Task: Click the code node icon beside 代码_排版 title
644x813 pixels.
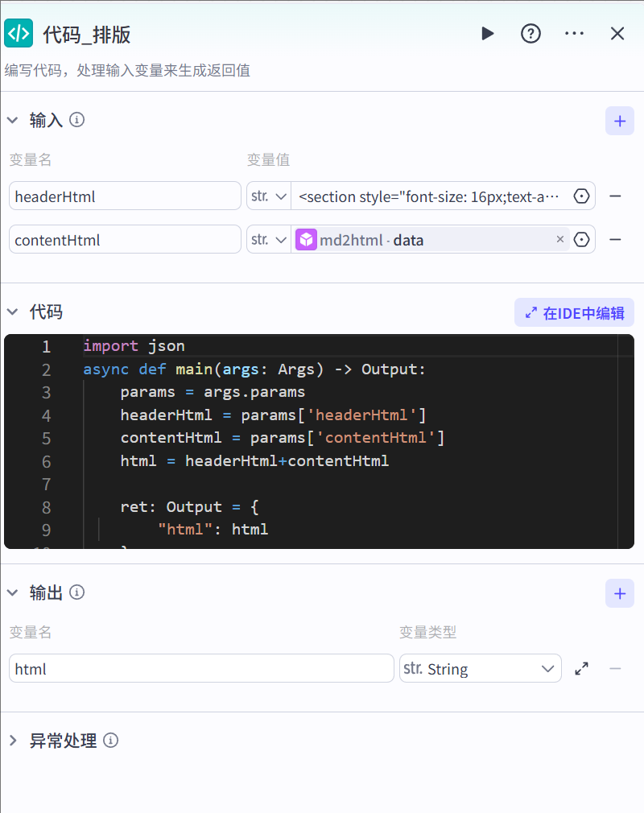Action: point(19,33)
